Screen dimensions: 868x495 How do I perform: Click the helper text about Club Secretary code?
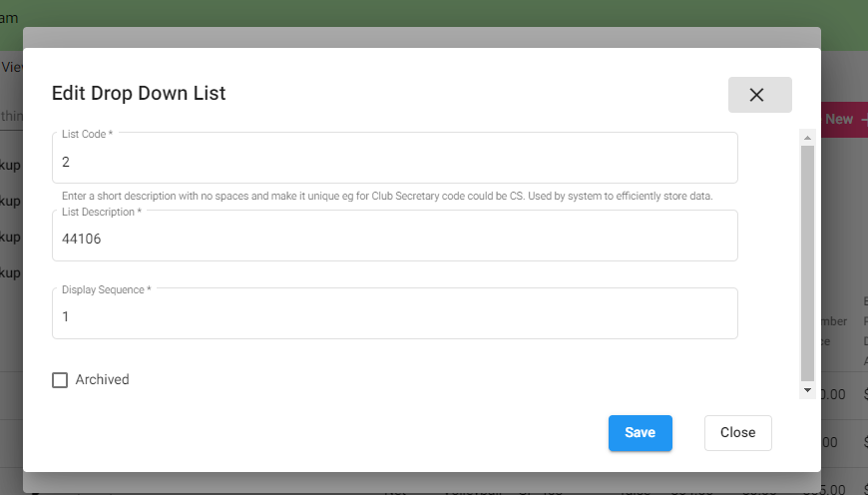(x=387, y=196)
